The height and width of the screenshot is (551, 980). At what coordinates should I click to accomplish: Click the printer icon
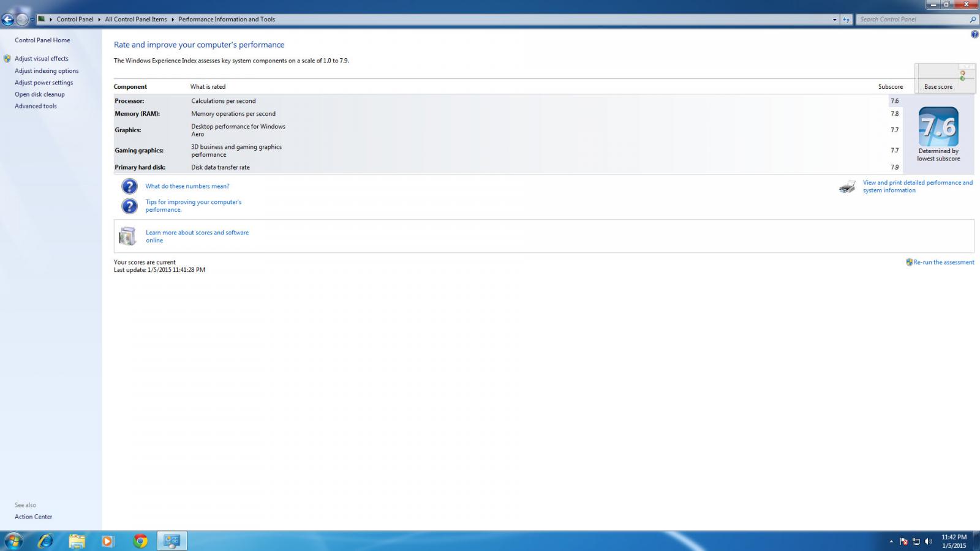click(847, 187)
